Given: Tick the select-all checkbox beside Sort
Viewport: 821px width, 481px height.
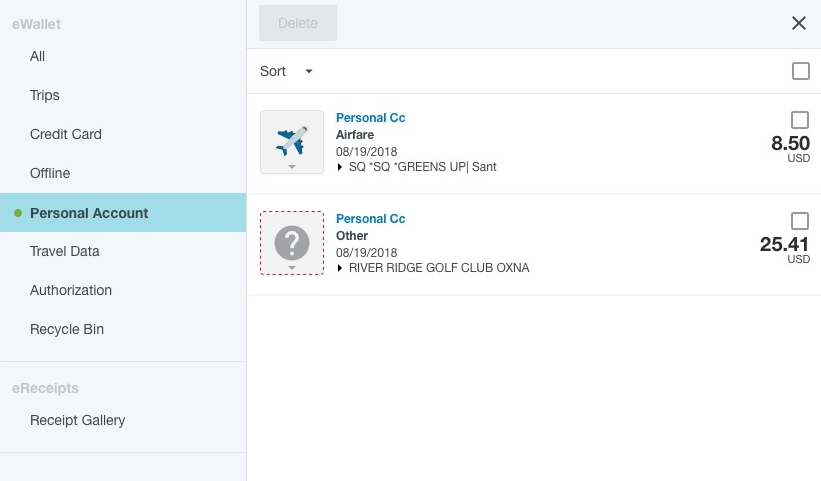Looking at the screenshot, I should 800,71.
